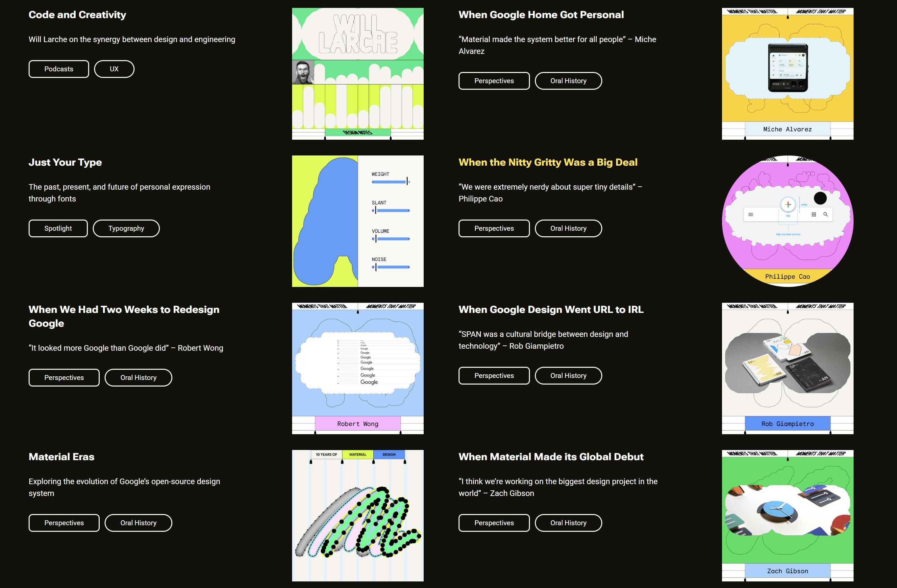Click the WEIGHT slider in font image
Viewport: 897px width, 588px height.
click(x=390, y=182)
